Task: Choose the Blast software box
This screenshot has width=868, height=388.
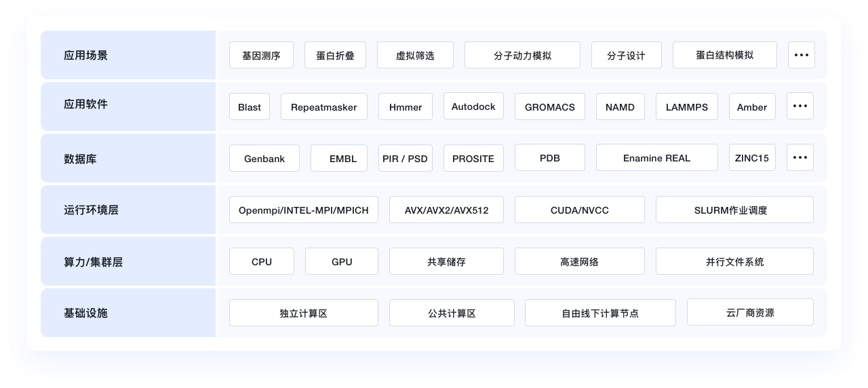Action: (250, 106)
